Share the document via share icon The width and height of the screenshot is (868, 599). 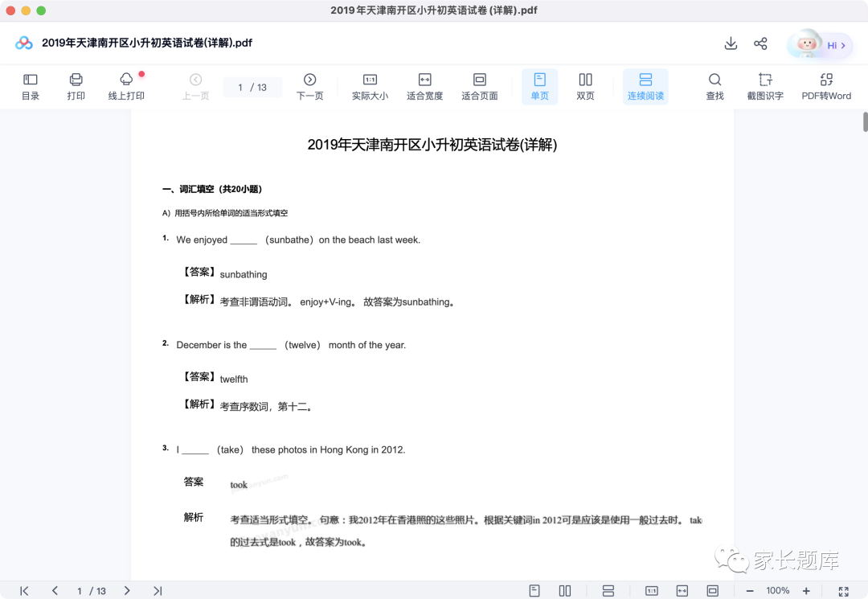click(x=760, y=43)
